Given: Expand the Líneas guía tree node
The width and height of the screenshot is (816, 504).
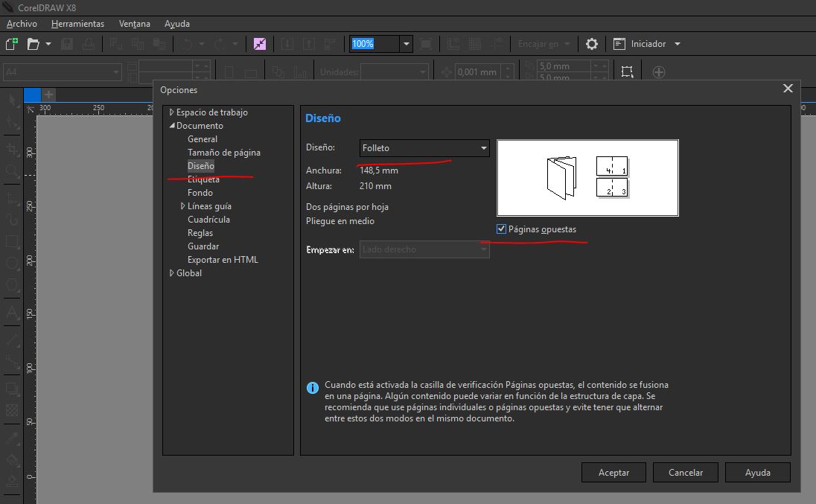Looking at the screenshot, I should click(183, 206).
